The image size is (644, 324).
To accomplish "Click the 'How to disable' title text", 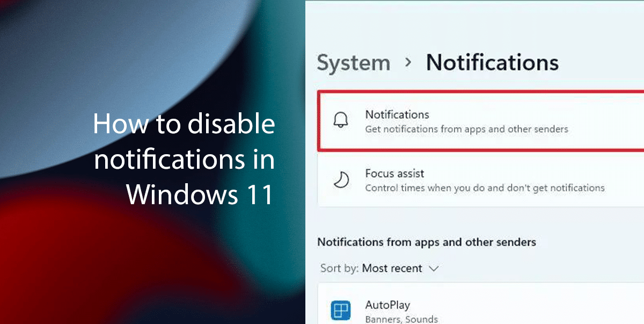I will [184, 125].
